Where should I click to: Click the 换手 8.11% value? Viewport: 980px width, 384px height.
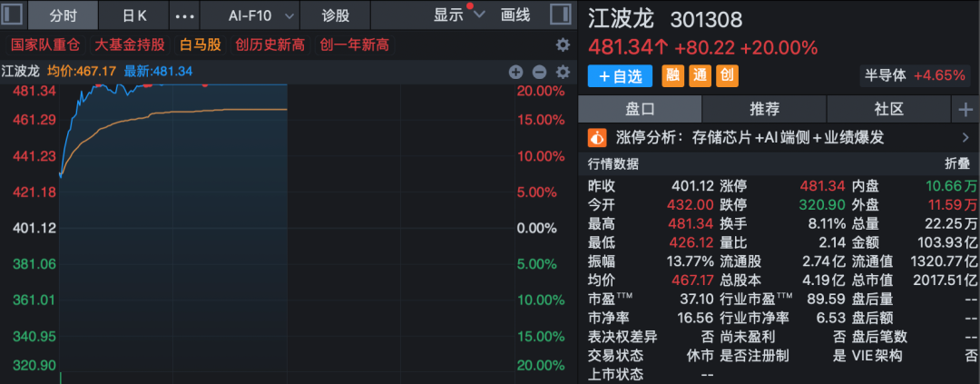coord(825,223)
